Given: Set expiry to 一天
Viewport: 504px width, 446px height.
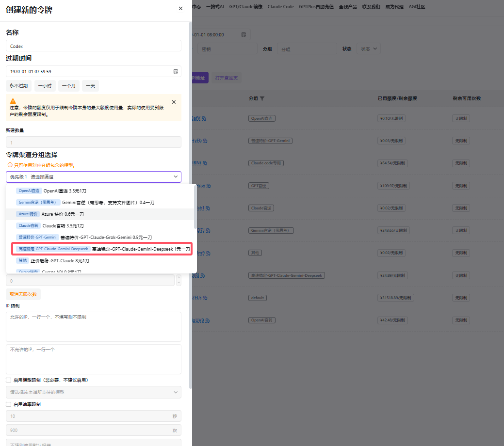Looking at the screenshot, I should click(x=90, y=86).
